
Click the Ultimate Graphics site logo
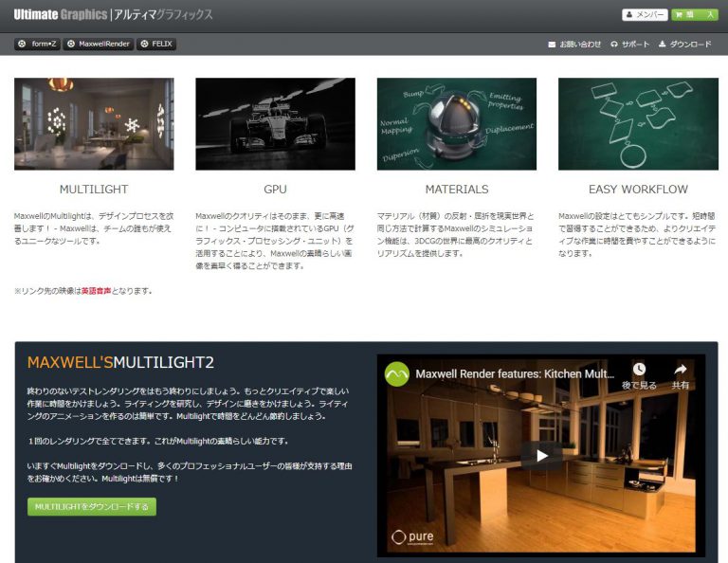[x=114, y=14]
